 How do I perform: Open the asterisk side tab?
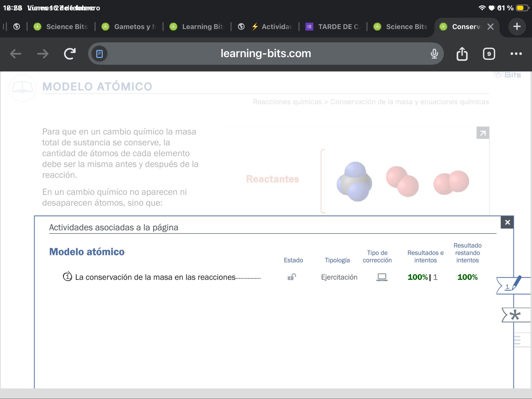(515, 315)
